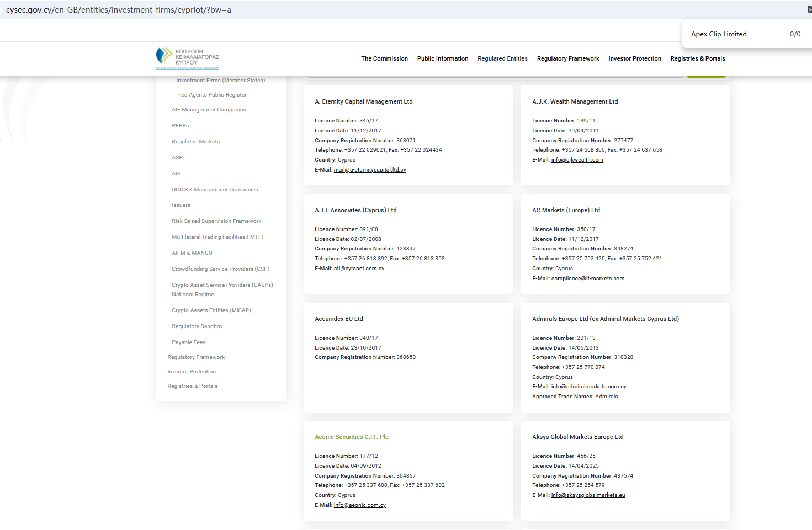Screen dimensions: 812x530
Task: Click the green search button below the header
Action: 705,75
